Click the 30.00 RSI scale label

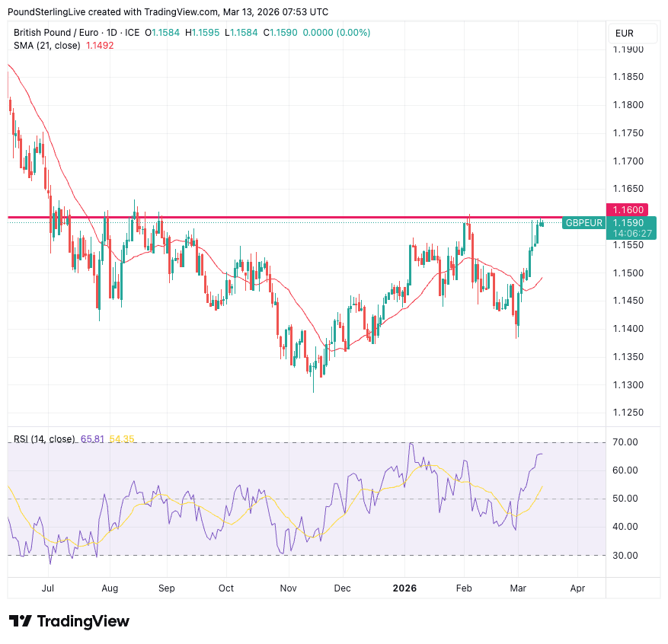click(x=625, y=556)
